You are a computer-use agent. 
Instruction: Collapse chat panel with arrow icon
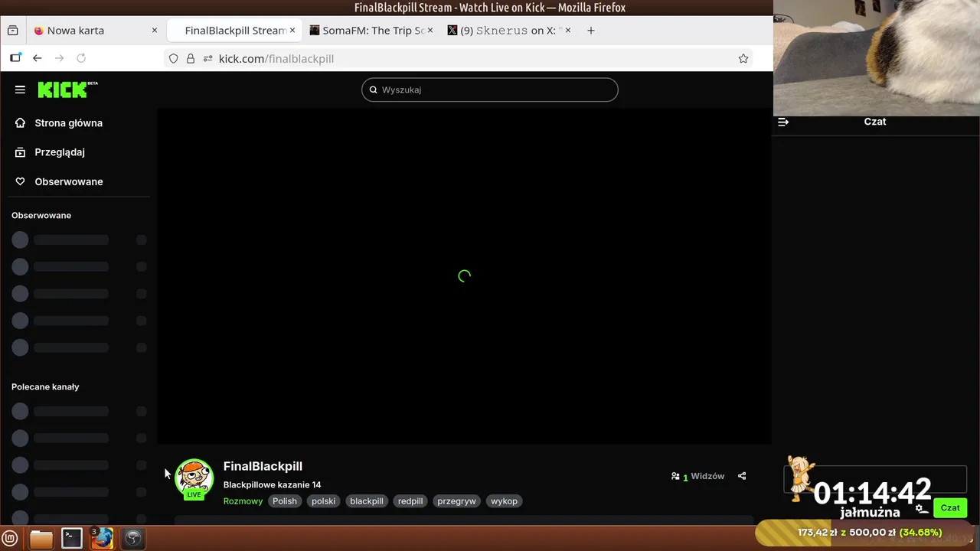783,122
